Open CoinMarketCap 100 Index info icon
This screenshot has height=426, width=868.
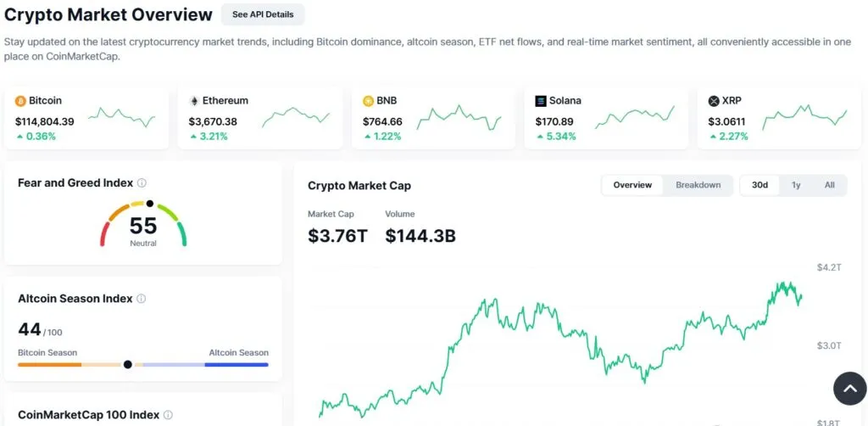pyautogui.click(x=168, y=415)
